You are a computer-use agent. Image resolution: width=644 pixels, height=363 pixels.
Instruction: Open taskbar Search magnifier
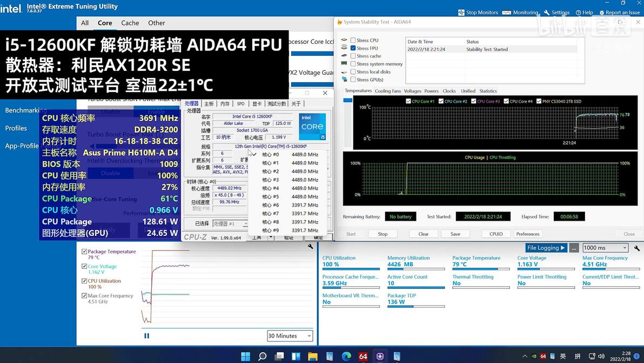[262, 357]
